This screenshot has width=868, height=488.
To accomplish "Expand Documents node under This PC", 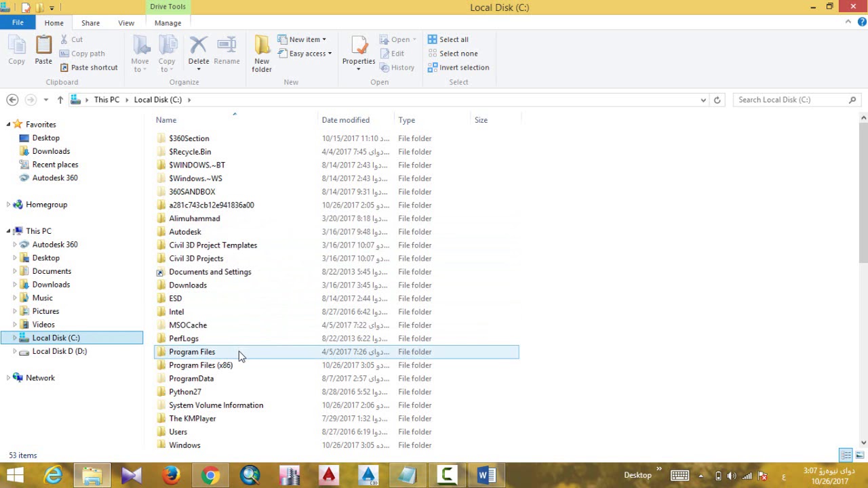I will click(15, 271).
